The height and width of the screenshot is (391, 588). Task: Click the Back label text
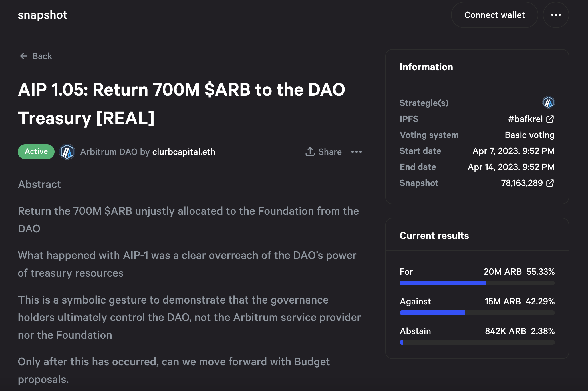tap(42, 56)
